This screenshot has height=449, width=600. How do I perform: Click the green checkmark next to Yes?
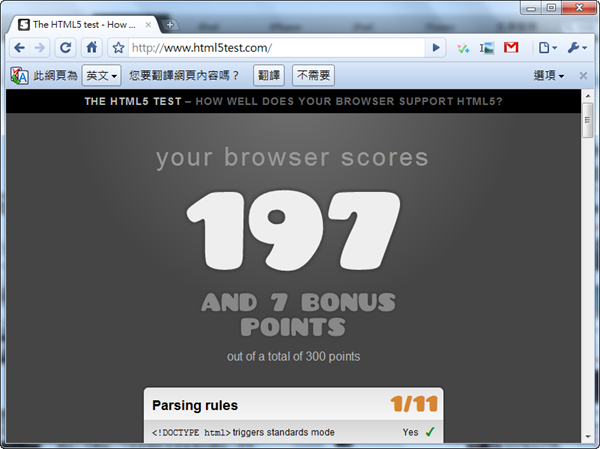coord(430,432)
